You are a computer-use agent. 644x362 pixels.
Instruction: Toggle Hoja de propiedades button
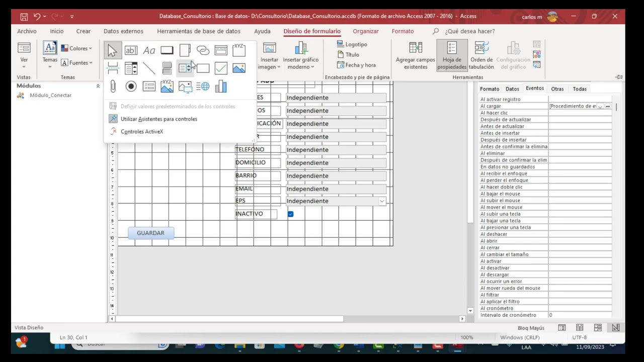point(452,56)
